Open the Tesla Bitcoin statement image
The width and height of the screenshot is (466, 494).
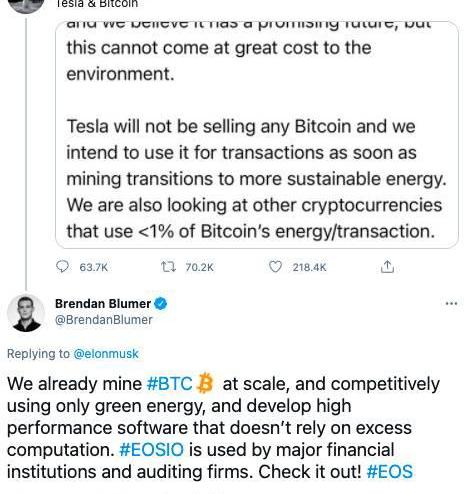coord(257,135)
